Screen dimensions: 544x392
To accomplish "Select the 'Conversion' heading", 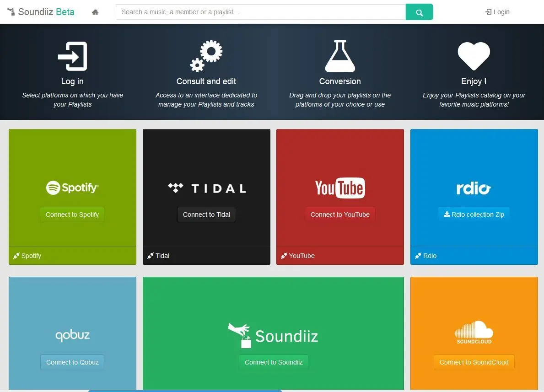I will tap(340, 81).
